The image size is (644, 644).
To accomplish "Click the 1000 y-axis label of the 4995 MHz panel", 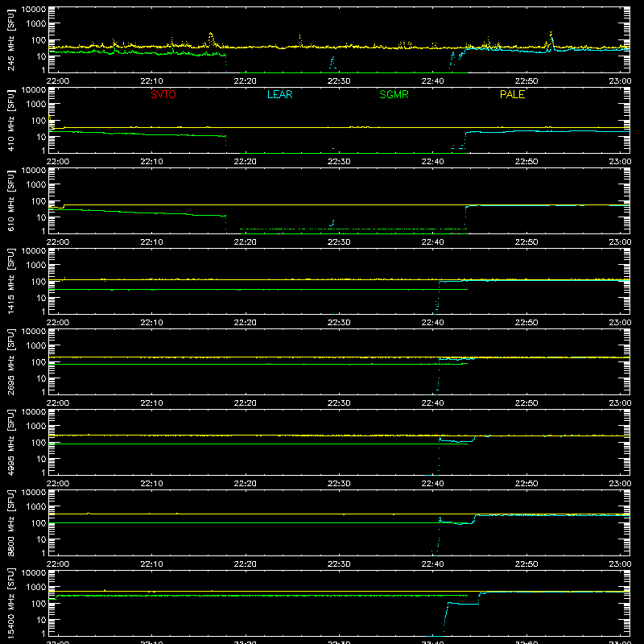I will tap(35, 426).
